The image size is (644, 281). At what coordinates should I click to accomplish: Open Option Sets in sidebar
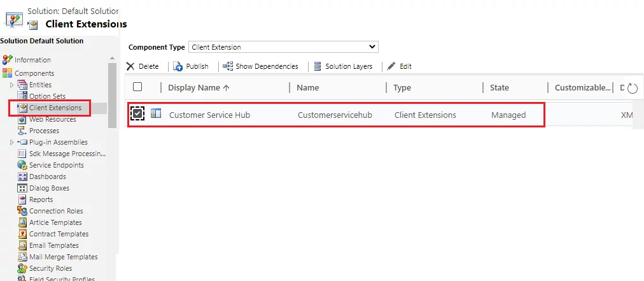click(47, 96)
